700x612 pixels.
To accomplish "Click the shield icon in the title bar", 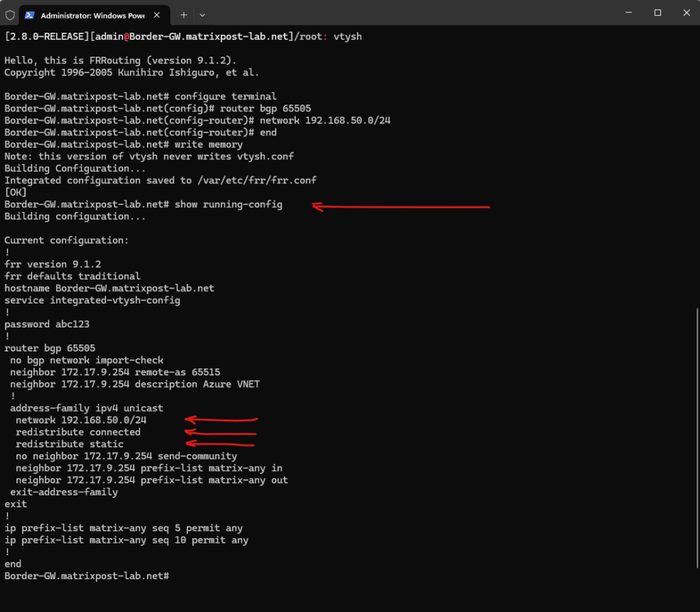I will tap(10, 15).
